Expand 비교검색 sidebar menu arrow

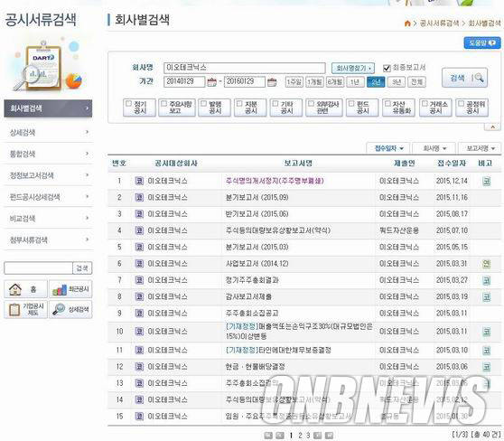[x=87, y=218]
